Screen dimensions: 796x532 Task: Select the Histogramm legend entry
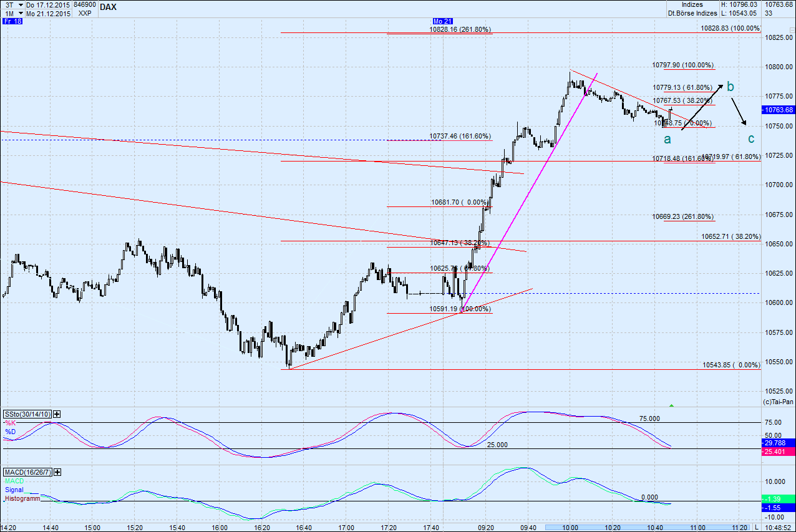22,499
